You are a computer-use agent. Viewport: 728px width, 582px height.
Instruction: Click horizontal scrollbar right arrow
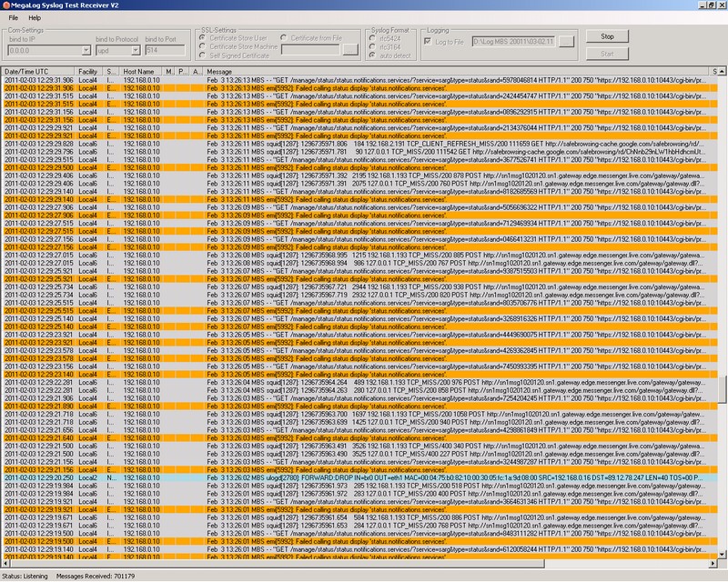click(x=713, y=563)
